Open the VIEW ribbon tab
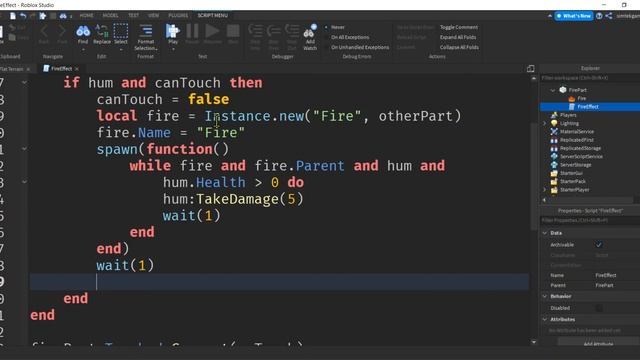 point(153,16)
